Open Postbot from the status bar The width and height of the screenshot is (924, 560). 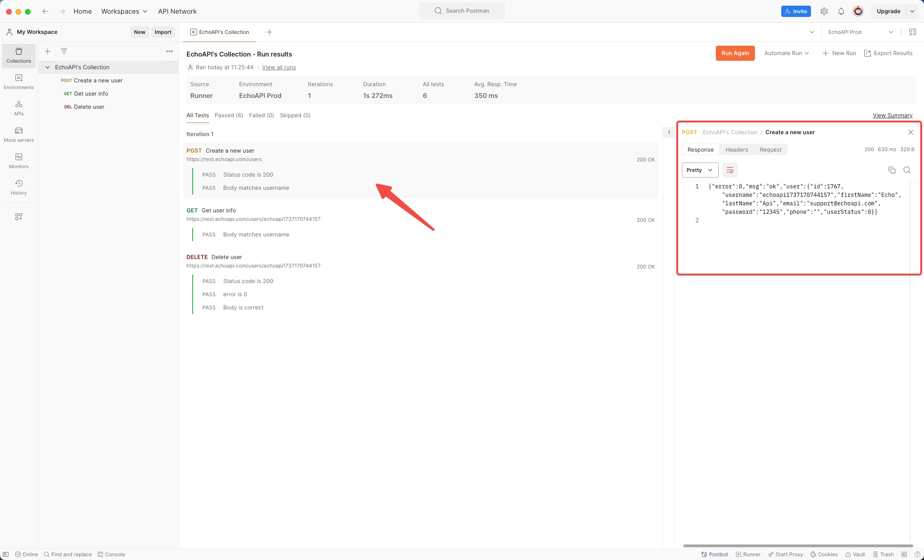715,554
